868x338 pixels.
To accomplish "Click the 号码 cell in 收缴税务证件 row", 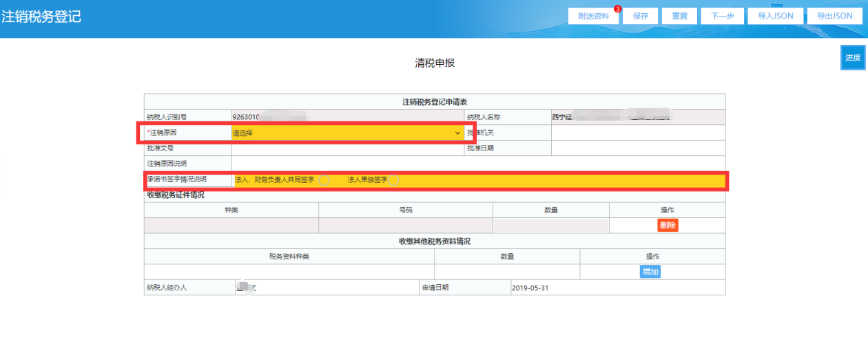I will click(x=406, y=226).
